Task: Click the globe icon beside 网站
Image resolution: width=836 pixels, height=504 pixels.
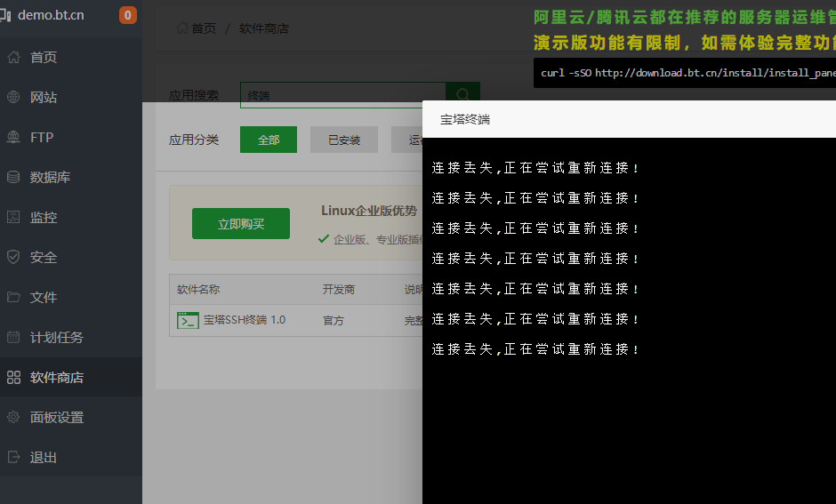Action: pyautogui.click(x=13, y=97)
